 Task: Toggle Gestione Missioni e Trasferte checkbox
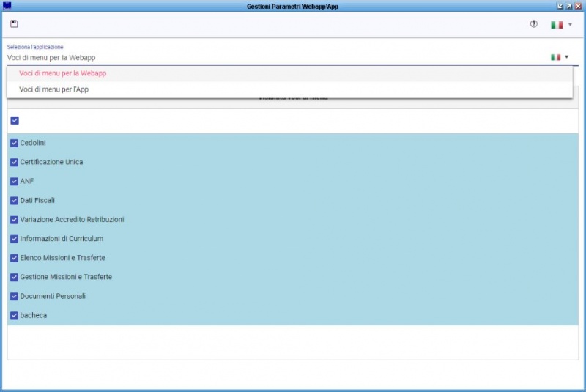[14, 277]
